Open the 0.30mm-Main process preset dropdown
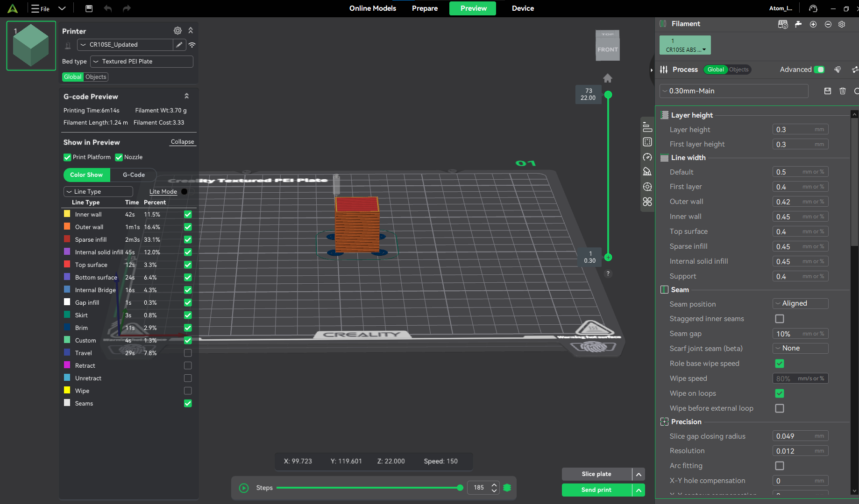859x504 pixels. coord(734,91)
